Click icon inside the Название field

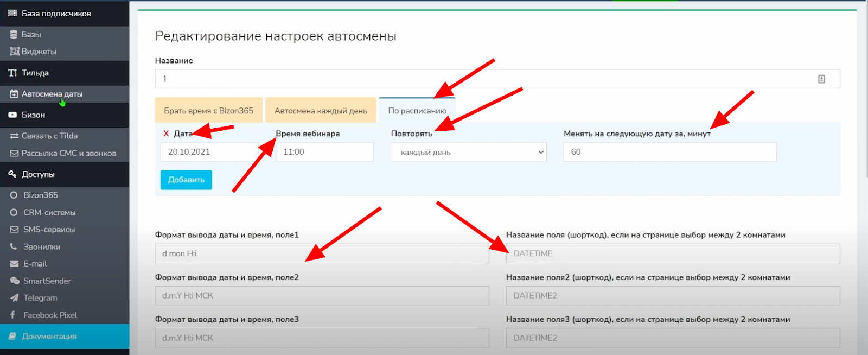click(821, 79)
